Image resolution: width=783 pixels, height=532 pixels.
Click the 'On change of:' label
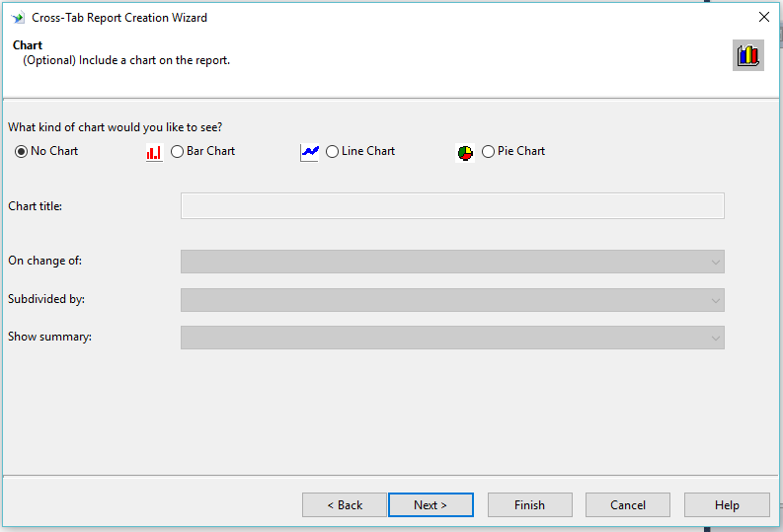[45, 261]
